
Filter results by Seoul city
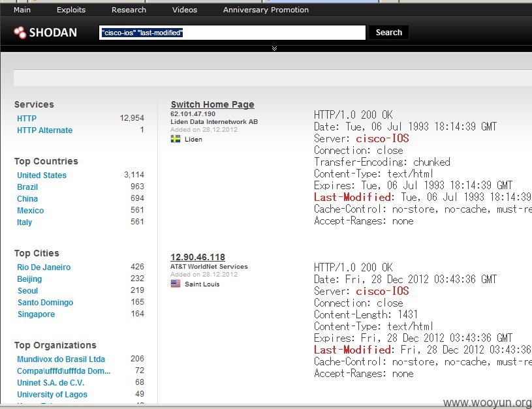pyautogui.click(x=28, y=291)
